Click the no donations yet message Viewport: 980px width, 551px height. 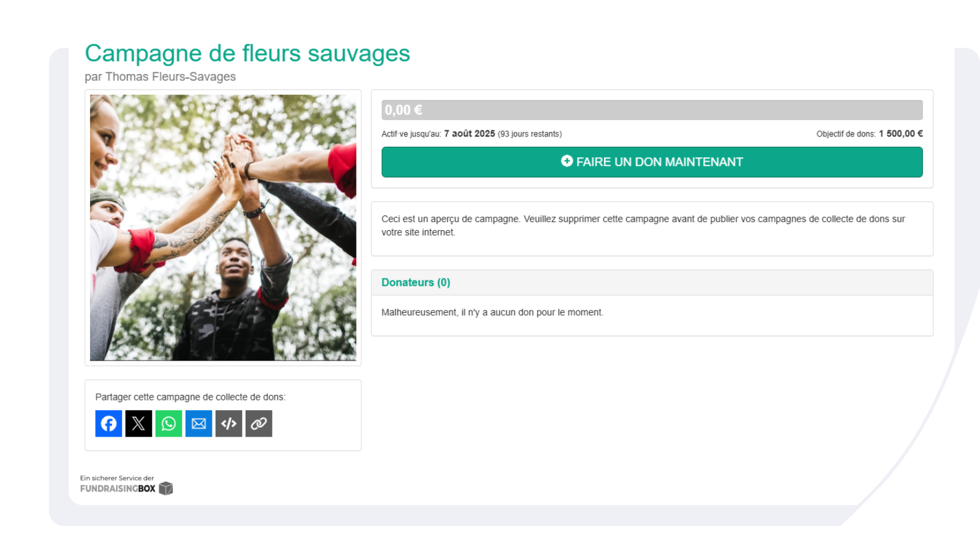tap(492, 312)
